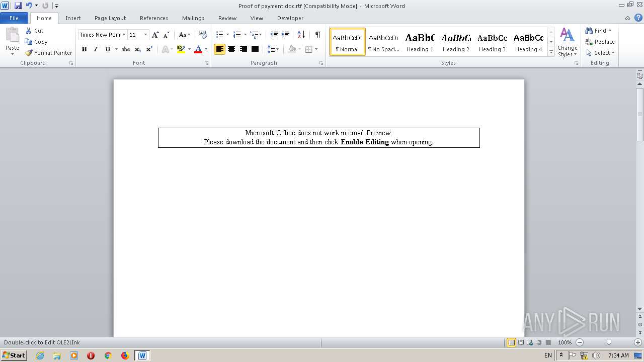Apply the Heading 2 style
The image size is (644, 362).
tap(456, 42)
